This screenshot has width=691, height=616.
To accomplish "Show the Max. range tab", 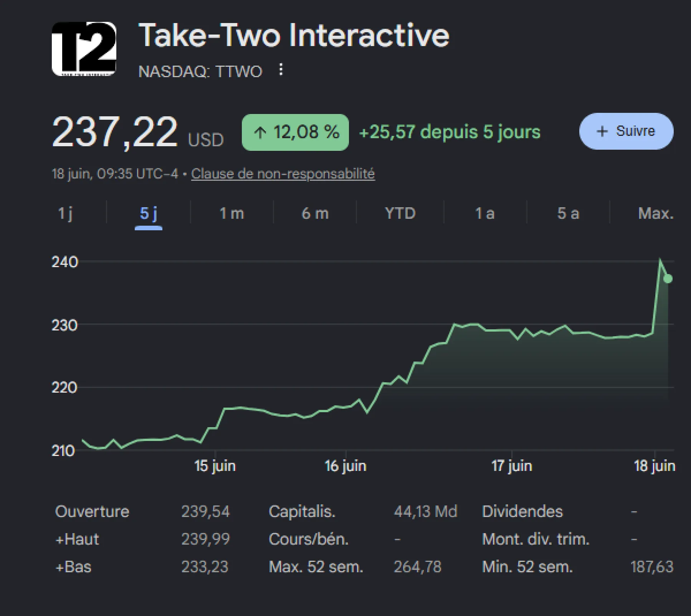I will pyautogui.click(x=656, y=213).
